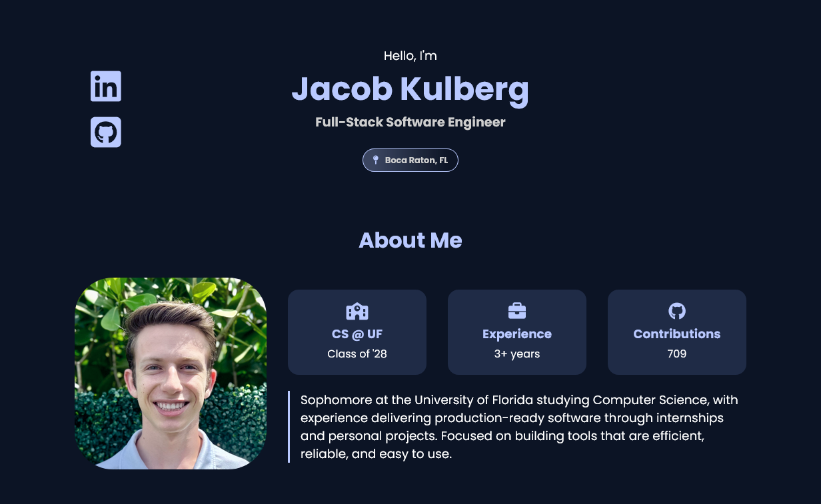Click the 'Hello, I'm' greeting text
This screenshot has width=821, height=504.
410,56
